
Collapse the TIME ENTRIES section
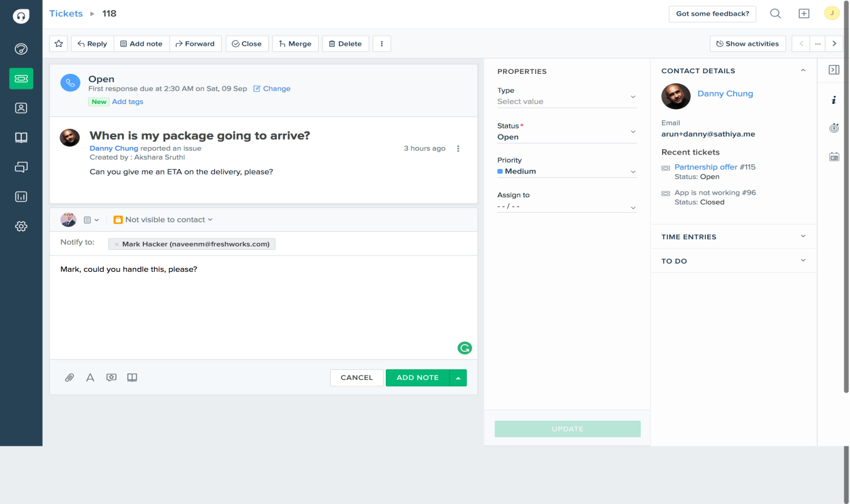(x=803, y=237)
